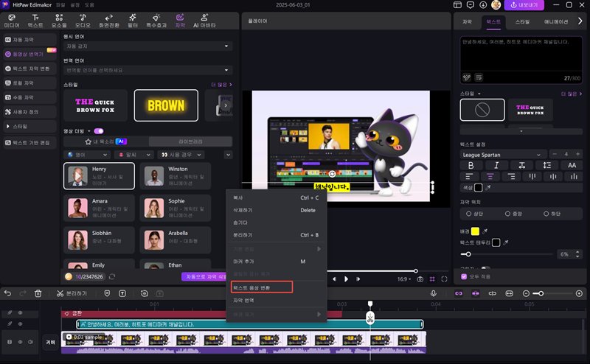
Task: Click the Auto Subtitles (자동 자막) sidebar button
Action: (30, 40)
